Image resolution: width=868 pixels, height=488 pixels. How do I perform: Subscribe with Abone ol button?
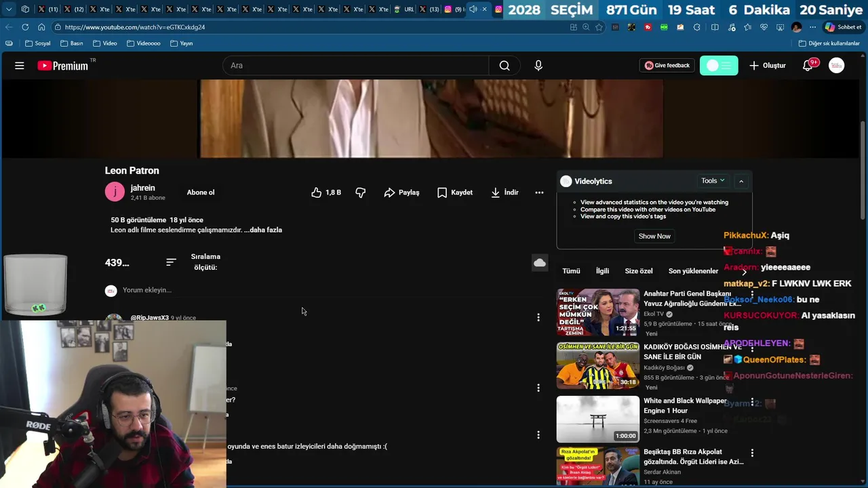[201, 192]
